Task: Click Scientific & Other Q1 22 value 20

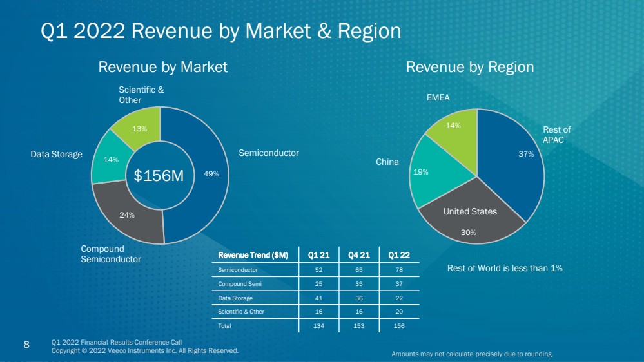Action: 399,312
